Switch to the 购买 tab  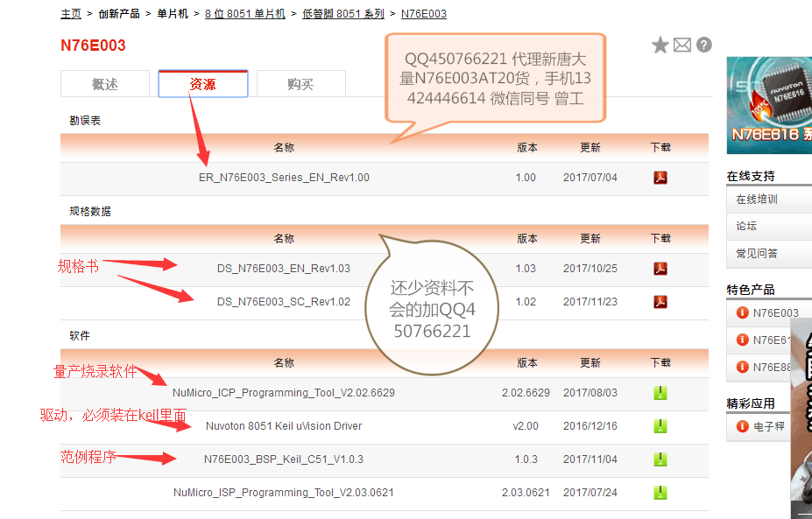[x=300, y=84]
